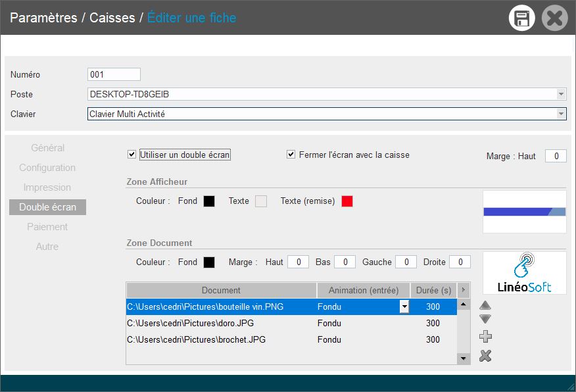This screenshot has width=576, height=392.
Task: Switch to the Paiement tab
Action: [x=47, y=227]
